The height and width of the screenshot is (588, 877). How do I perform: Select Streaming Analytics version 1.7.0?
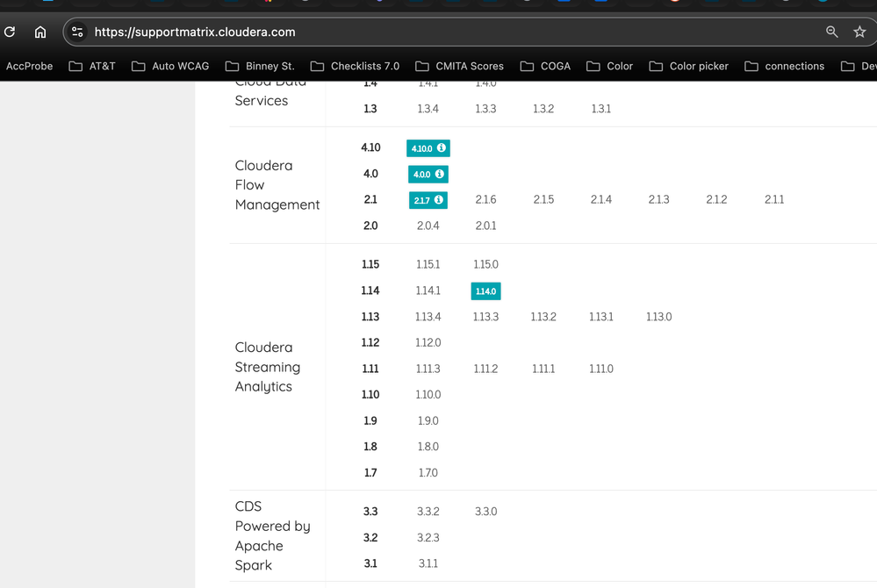428,473
